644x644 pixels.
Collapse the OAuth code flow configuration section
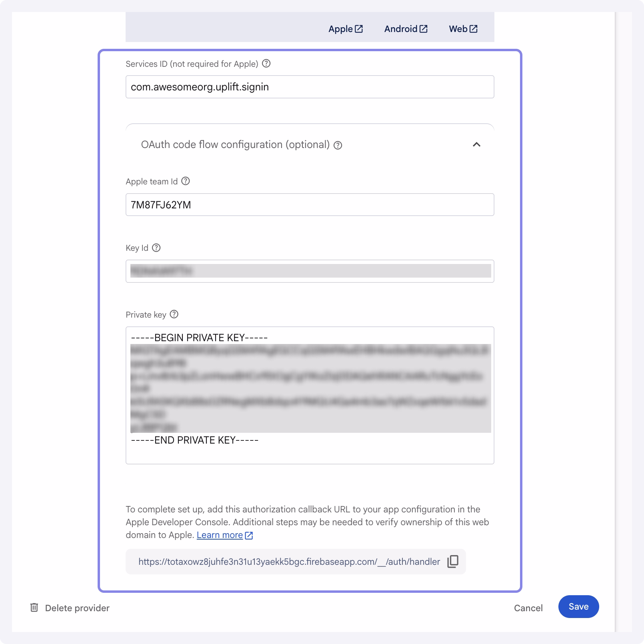tap(476, 145)
